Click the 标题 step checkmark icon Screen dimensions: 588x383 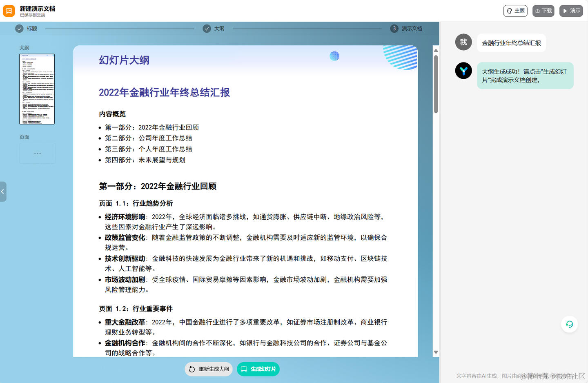pyautogui.click(x=19, y=29)
